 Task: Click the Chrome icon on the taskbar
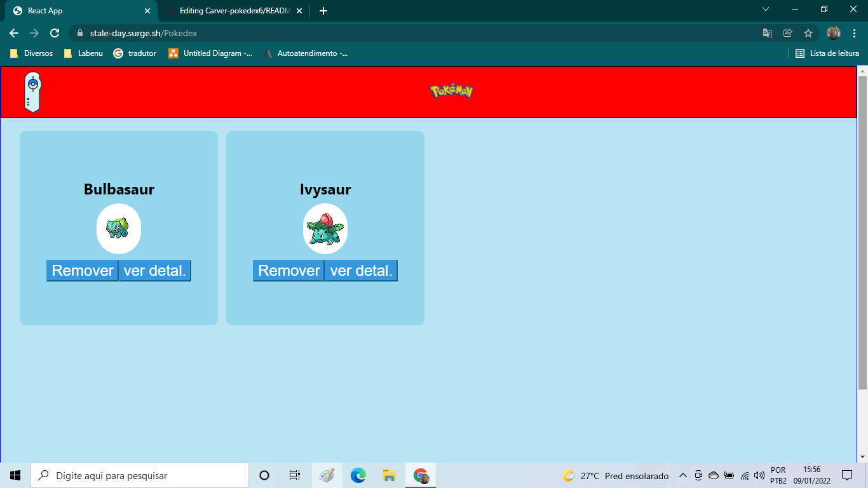(x=421, y=475)
